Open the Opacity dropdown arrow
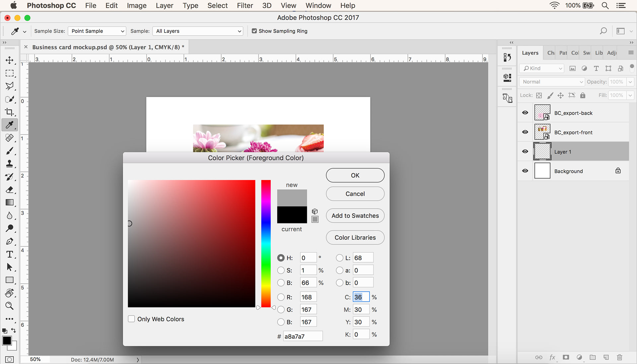Image resolution: width=637 pixels, height=364 pixels. [630, 82]
